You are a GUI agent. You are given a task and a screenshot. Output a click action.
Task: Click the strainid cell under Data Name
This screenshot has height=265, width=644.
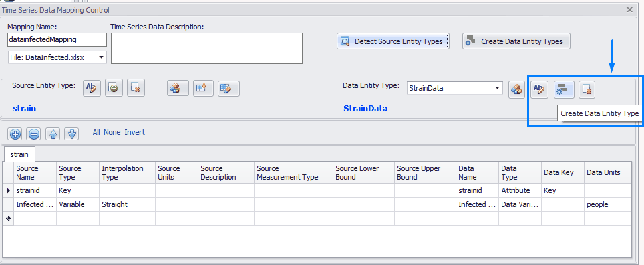(477, 190)
